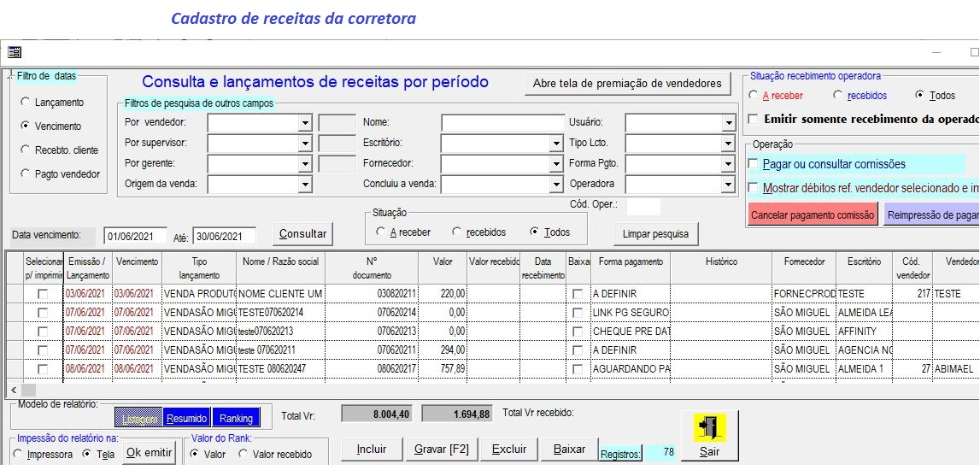Switch to the Resumido report model
This screenshot has width=980, height=470.
185,419
